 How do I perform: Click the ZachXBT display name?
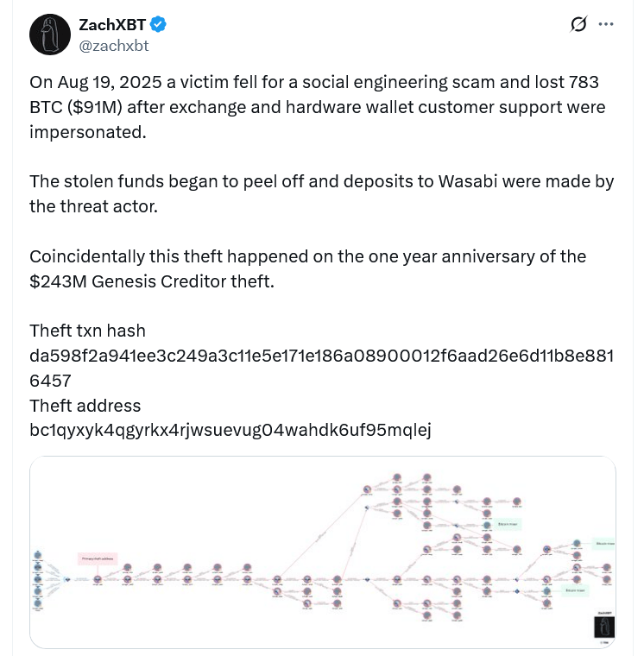(113, 24)
